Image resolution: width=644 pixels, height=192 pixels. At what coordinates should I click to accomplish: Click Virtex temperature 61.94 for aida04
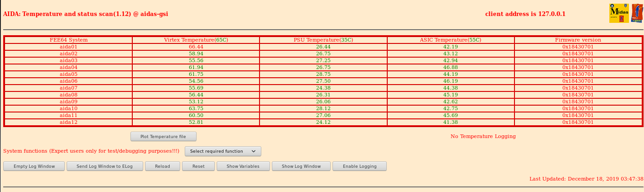(x=196, y=68)
